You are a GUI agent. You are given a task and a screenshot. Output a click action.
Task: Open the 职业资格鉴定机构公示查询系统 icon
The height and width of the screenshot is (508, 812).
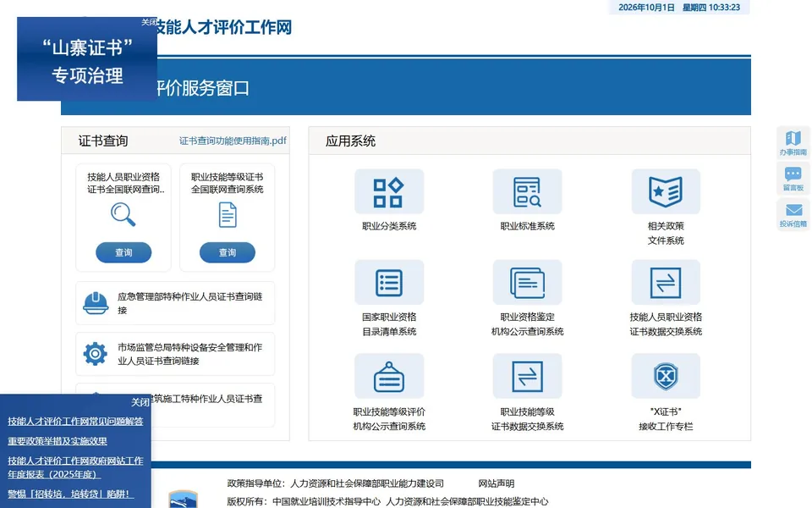(527, 283)
